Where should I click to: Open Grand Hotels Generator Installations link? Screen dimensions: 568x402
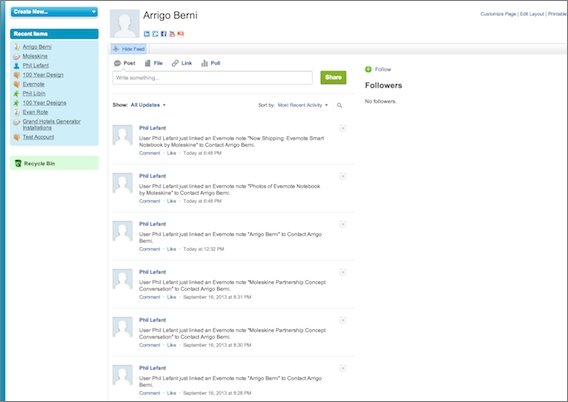point(51,125)
